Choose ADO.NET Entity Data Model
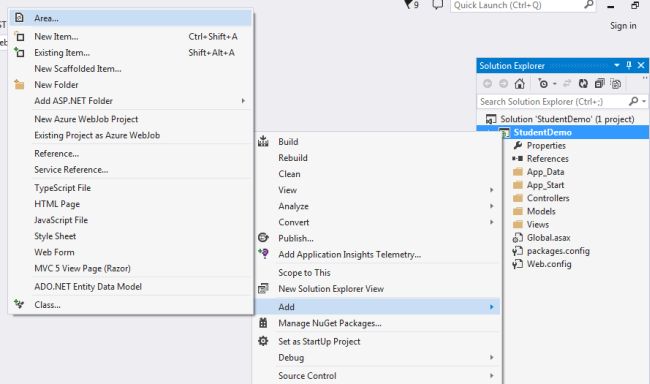650x384 pixels. pos(130,287)
